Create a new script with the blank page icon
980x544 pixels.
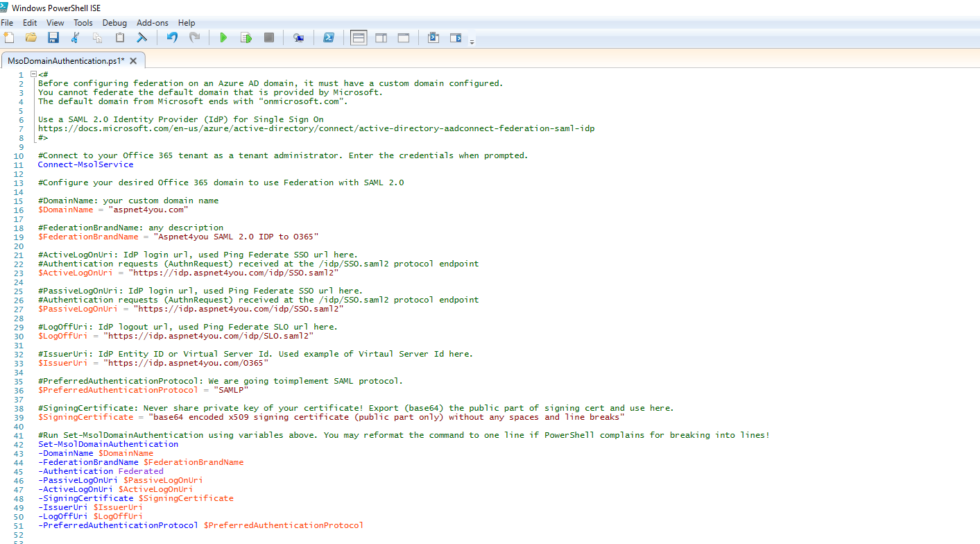(8, 37)
